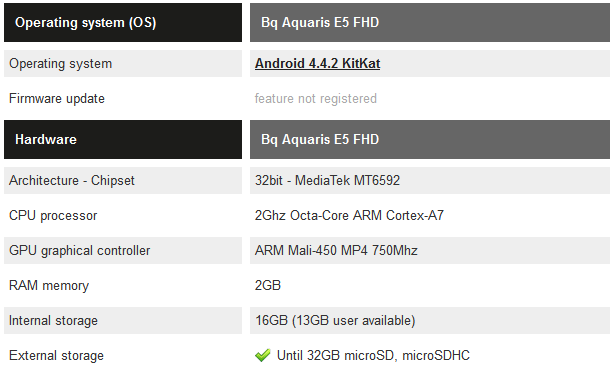Image resolution: width=613 pixels, height=377 pixels.
Task: Click the Bq Aquaris E5 FHD header above Android
Action: tap(430, 22)
